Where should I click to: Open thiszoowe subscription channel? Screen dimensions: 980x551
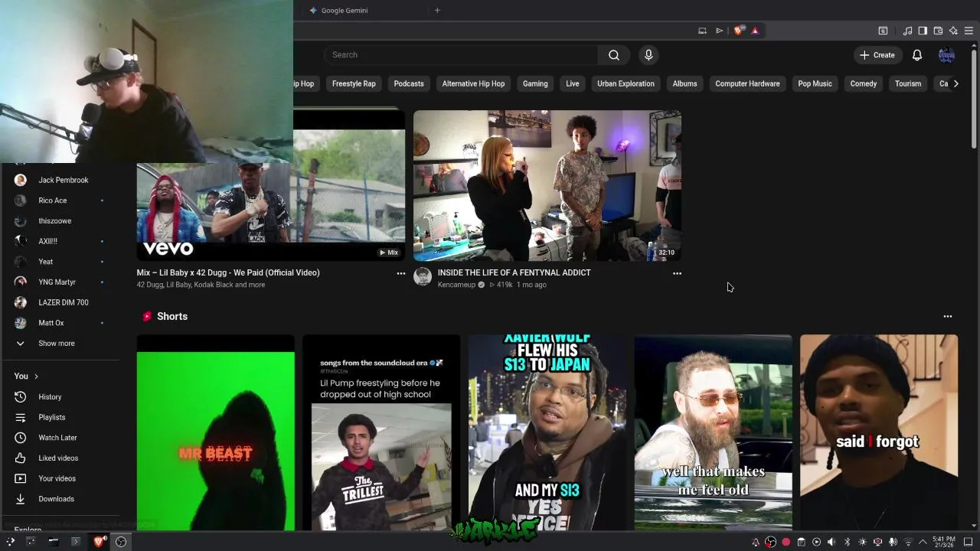point(60,221)
